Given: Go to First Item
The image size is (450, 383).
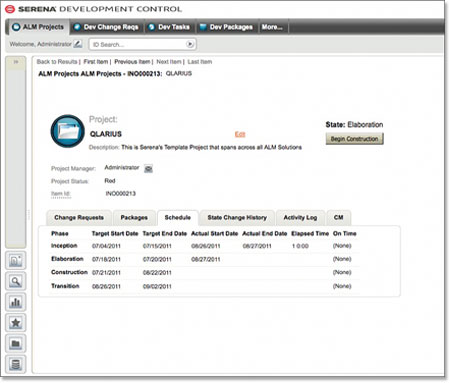Looking at the screenshot, I should tap(96, 62).
